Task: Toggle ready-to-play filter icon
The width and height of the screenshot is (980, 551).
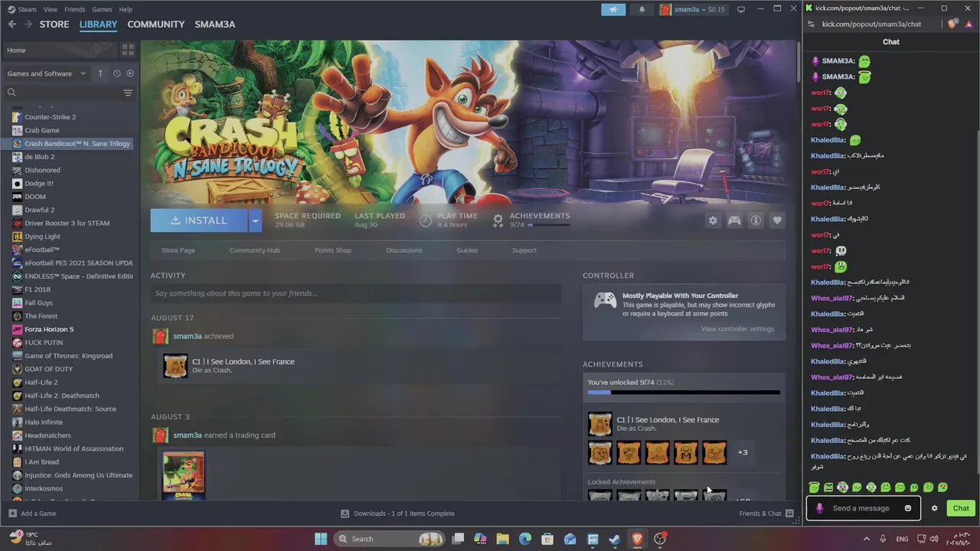Action: tap(129, 73)
